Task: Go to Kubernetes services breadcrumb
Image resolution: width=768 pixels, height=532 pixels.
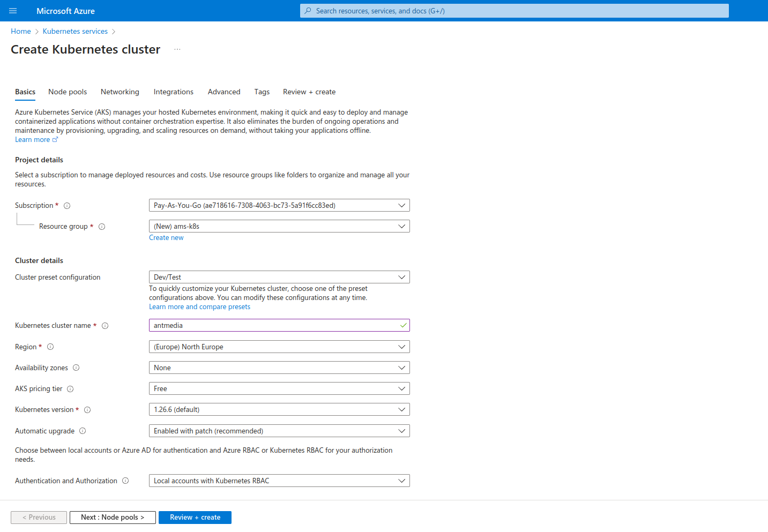Action: coord(75,32)
